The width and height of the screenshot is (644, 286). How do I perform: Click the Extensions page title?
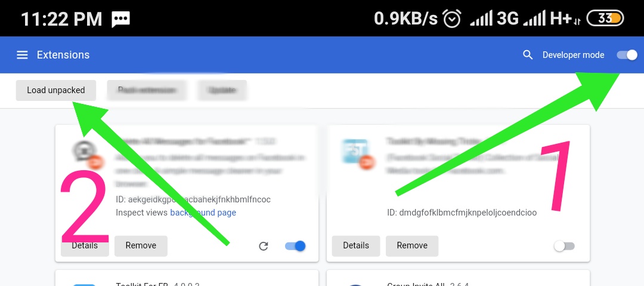[63, 55]
